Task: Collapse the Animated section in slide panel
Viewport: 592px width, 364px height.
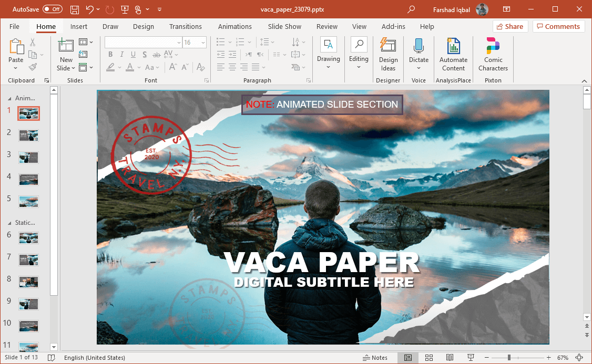Action: click(x=9, y=98)
